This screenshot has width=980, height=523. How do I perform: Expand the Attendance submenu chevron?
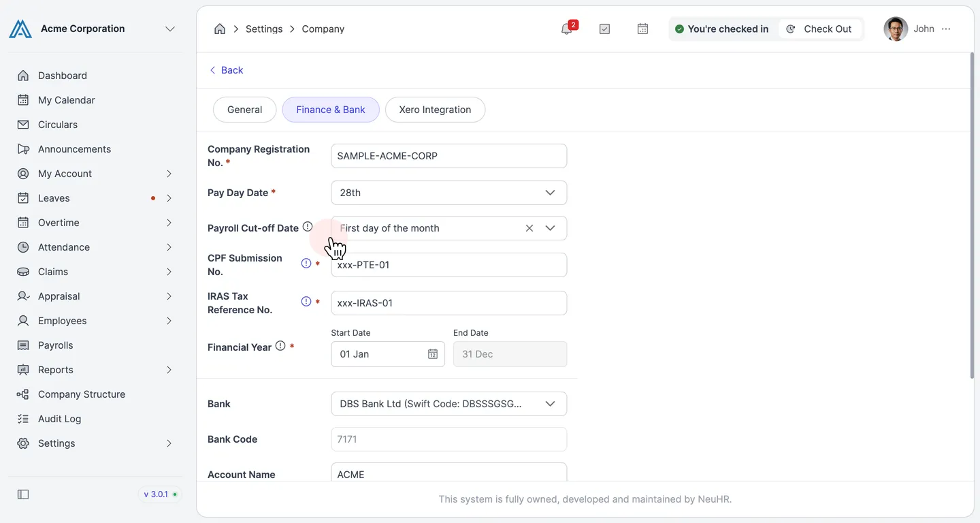169,247
